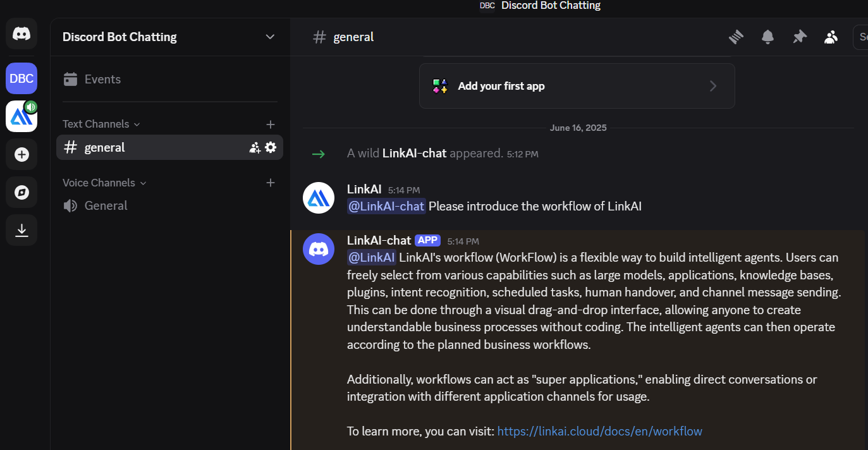Open the linkai.cloud workflow docs link
This screenshot has width=868, height=450.
[599, 431]
